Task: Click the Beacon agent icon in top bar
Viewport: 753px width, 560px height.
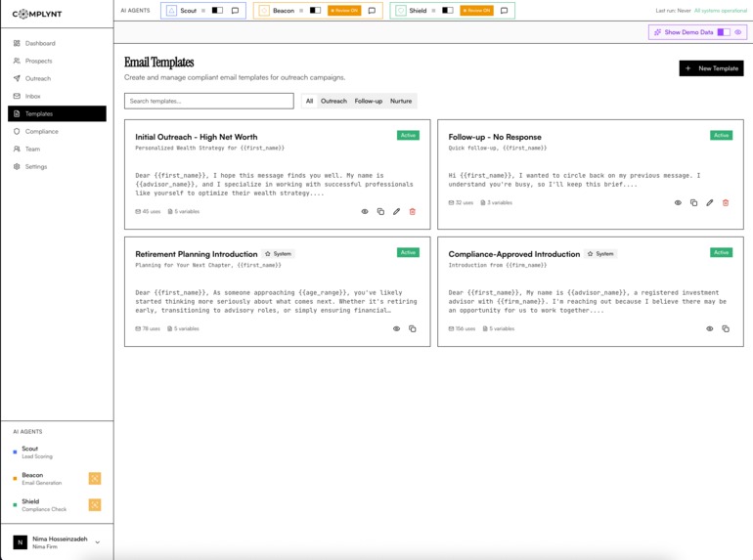Action: click(x=264, y=11)
